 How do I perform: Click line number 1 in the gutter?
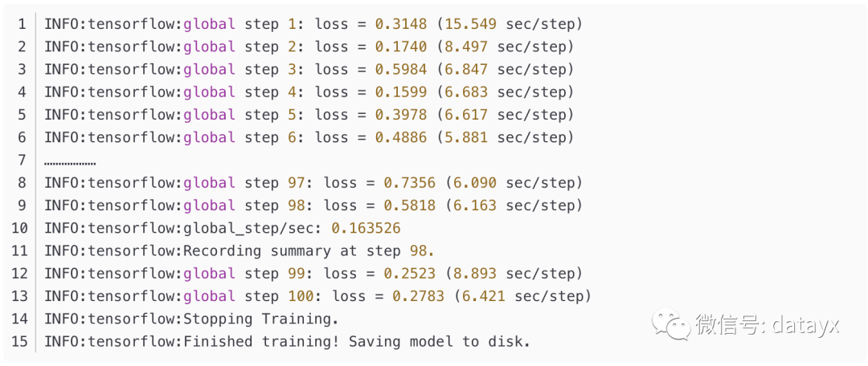pos(22,24)
